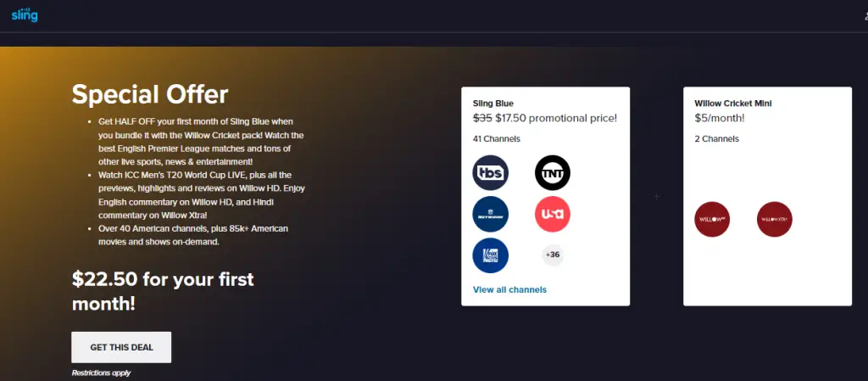Click the $17.50 promotional price text
This screenshot has width=868, height=381.
coord(556,118)
